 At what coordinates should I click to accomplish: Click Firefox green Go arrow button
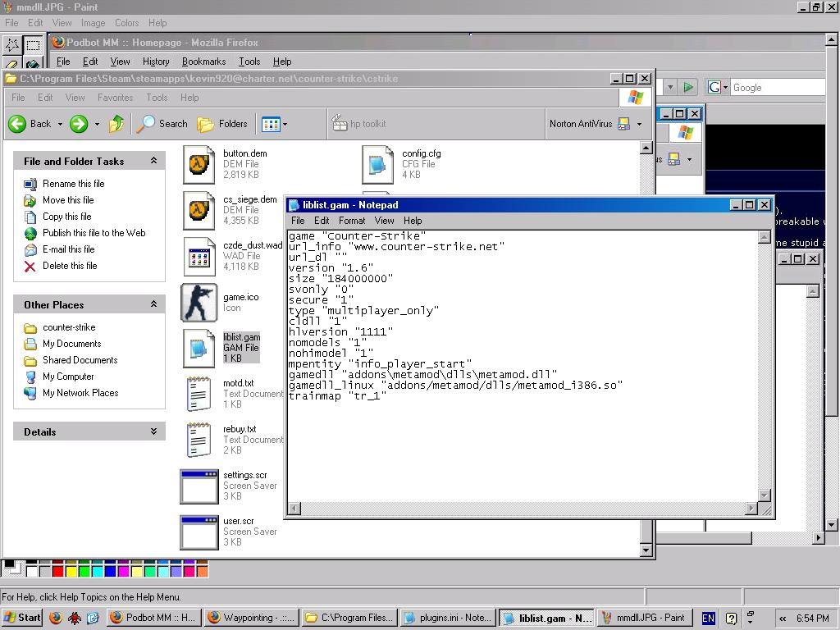688,87
